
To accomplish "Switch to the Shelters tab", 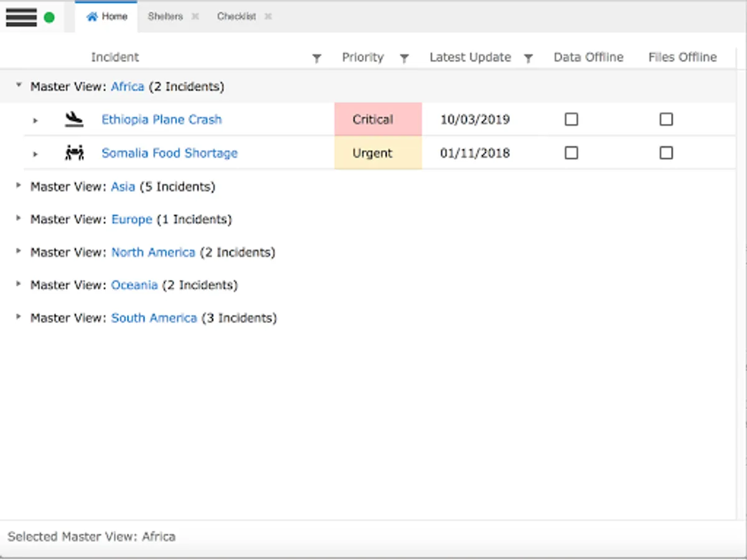I will tap(166, 17).
